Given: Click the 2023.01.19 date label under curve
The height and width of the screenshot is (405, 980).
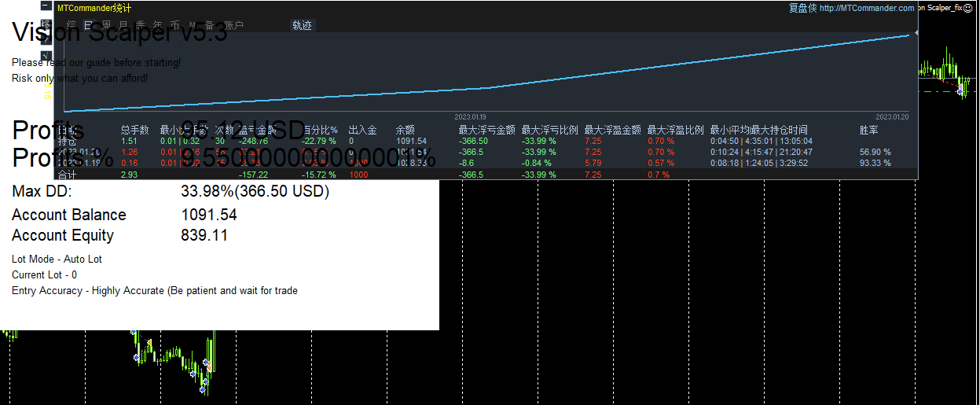Looking at the screenshot, I should 470,116.
